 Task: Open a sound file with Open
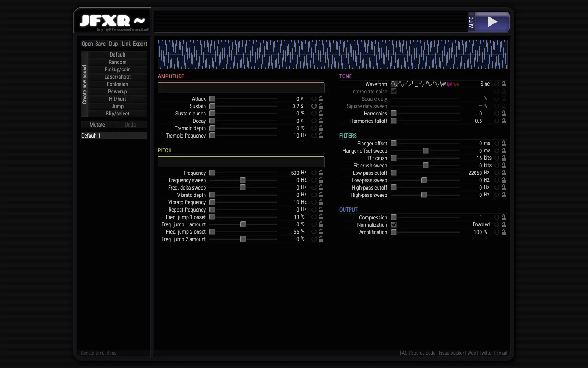[87, 44]
